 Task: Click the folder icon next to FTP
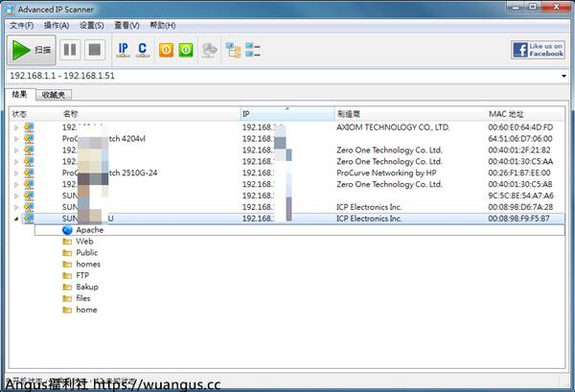click(x=67, y=276)
